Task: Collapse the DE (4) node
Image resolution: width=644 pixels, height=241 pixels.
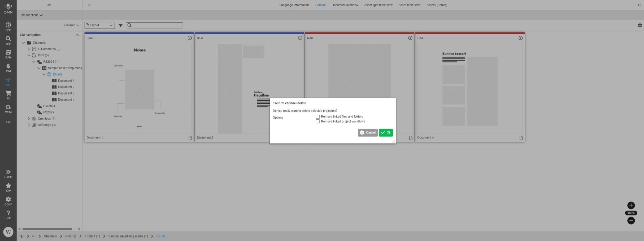Action: point(44,74)
